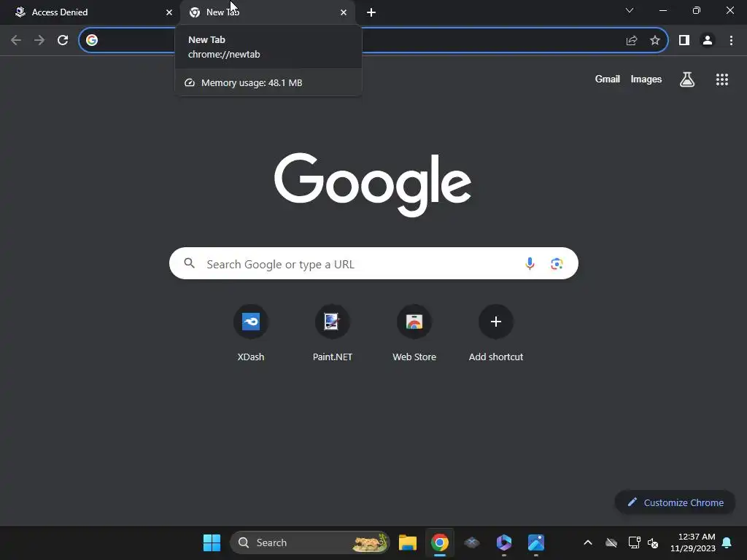Image resolution: width=747 pixels, height=560 pixels.
Task: Open notifications bell icon
Action: point(727,542)
